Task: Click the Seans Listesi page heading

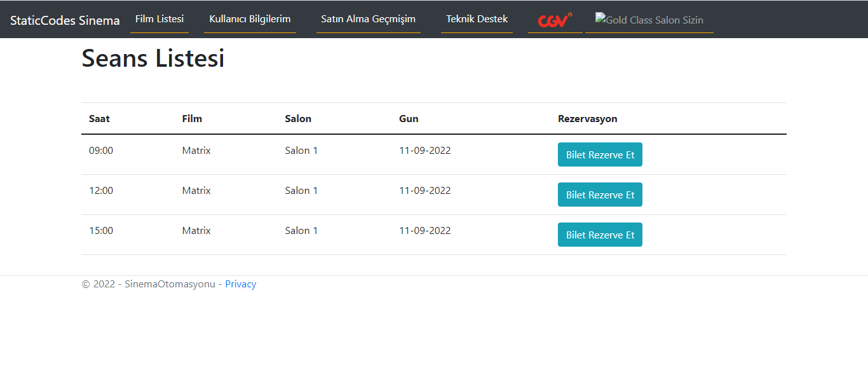Action: click(x=152, y=58)
